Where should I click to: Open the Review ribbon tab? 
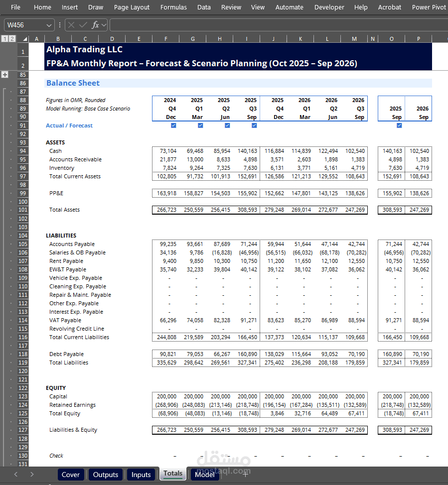click(231, 7)
